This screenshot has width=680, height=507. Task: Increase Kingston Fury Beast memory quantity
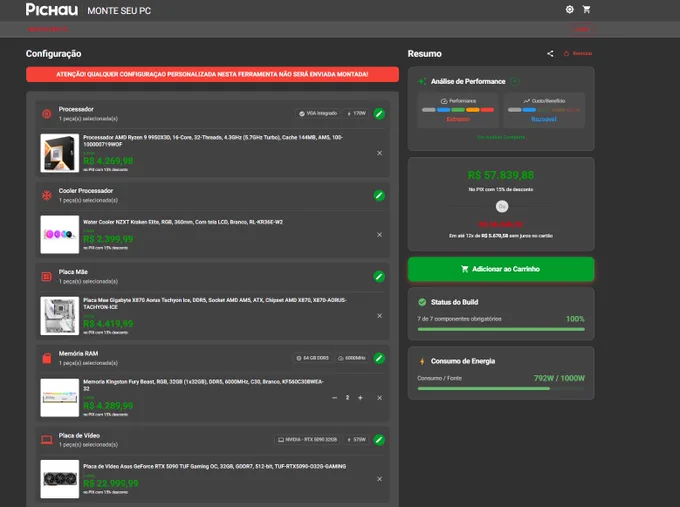[360, 398]
